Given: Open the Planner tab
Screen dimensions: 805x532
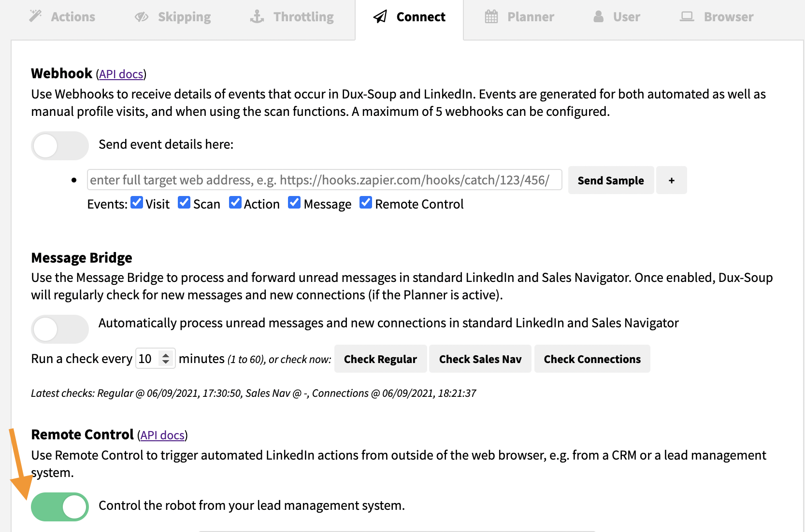Looking at the screenshot, I should (519, 17).
